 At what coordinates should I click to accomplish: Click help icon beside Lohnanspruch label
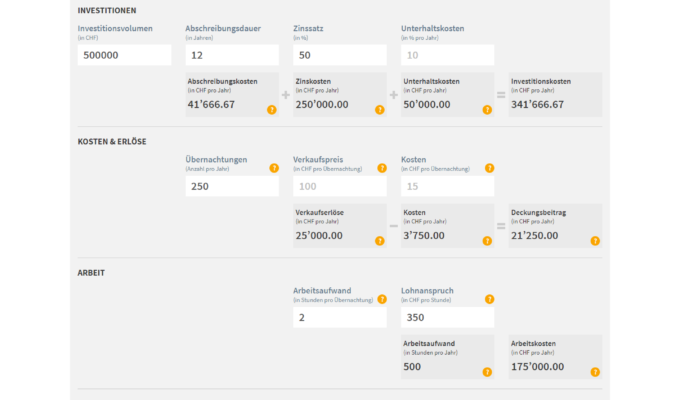489,299
